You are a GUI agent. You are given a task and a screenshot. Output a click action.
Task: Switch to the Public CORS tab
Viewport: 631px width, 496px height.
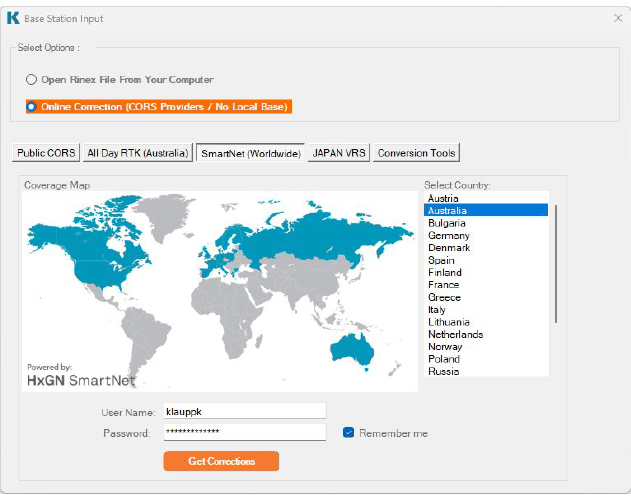(46, 153)
